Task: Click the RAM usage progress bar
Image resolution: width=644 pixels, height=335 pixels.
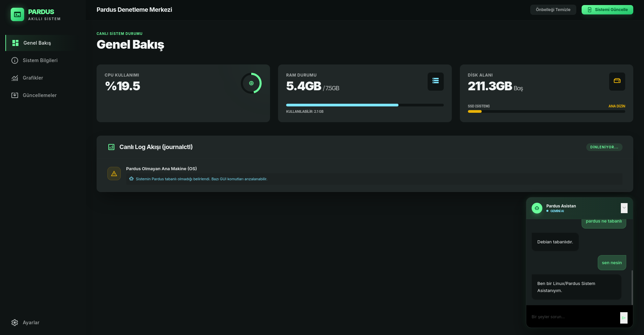Action: pos(365,105)
